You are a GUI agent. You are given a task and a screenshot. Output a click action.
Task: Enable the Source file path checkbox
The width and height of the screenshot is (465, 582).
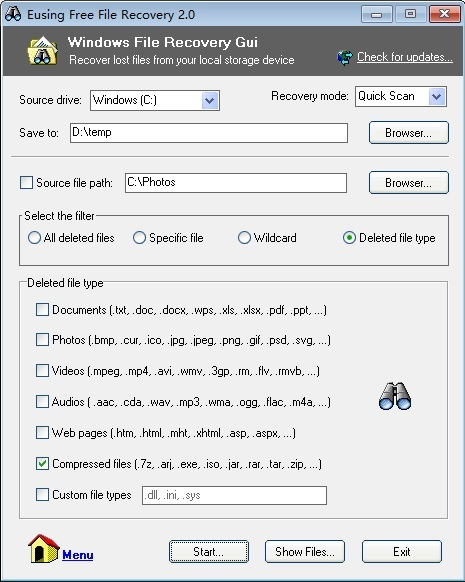pos(26,183)
